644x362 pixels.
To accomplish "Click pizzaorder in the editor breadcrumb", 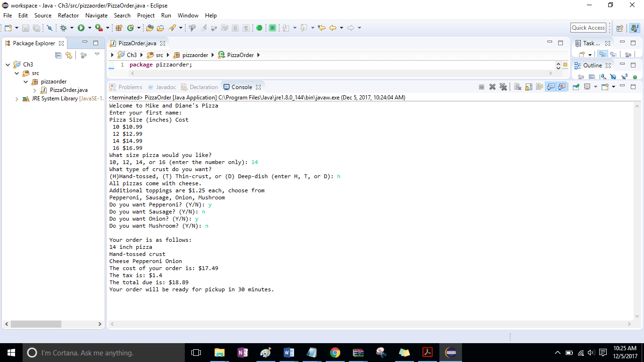I will pos(195,55).
